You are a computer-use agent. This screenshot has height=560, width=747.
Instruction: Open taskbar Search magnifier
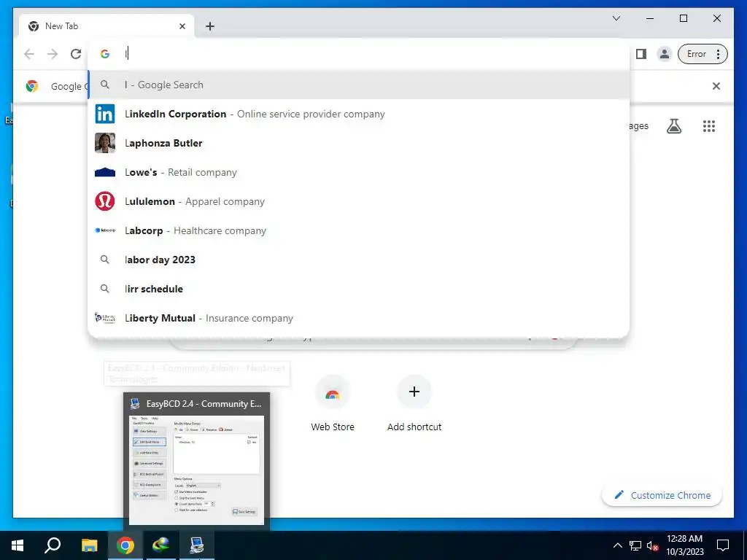53,545
